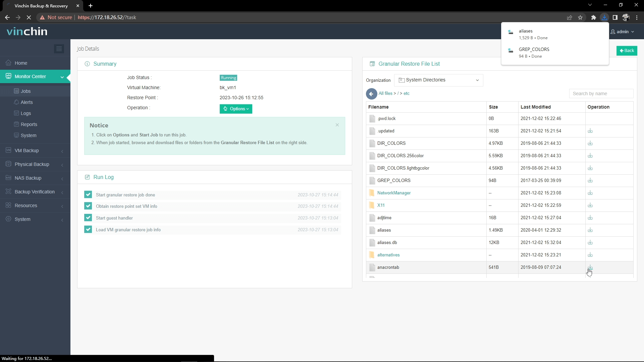This screenshot has height=362, width=644.
Task: Navigate back in browser
Action: (7, 17)
